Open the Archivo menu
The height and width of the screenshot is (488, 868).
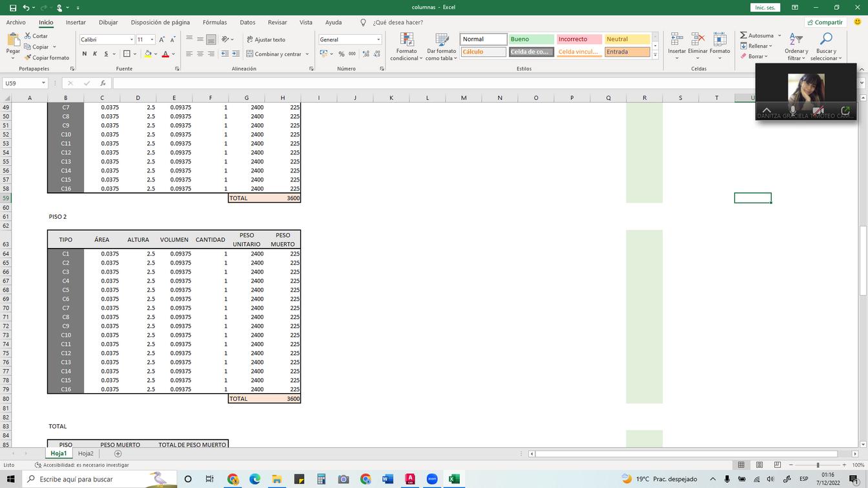pyautogui.click(x=16, y=22)
